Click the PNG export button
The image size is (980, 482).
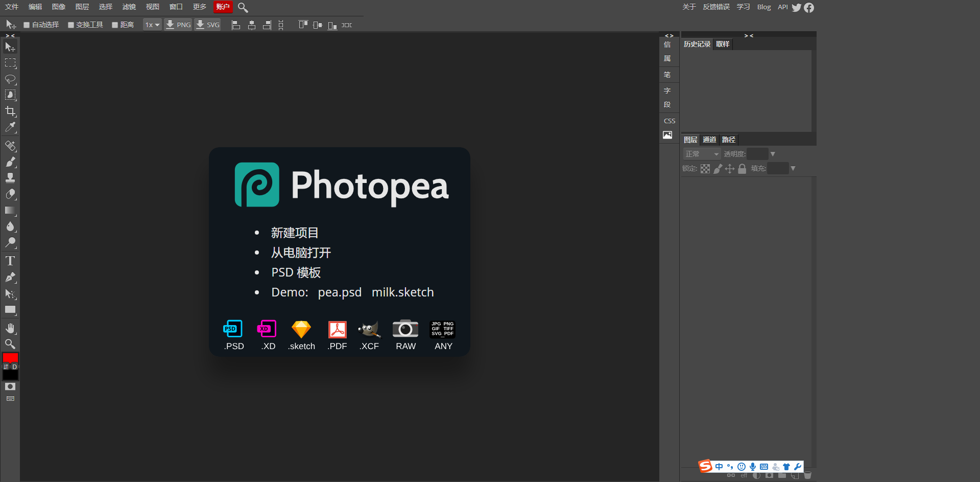[178, 25]
